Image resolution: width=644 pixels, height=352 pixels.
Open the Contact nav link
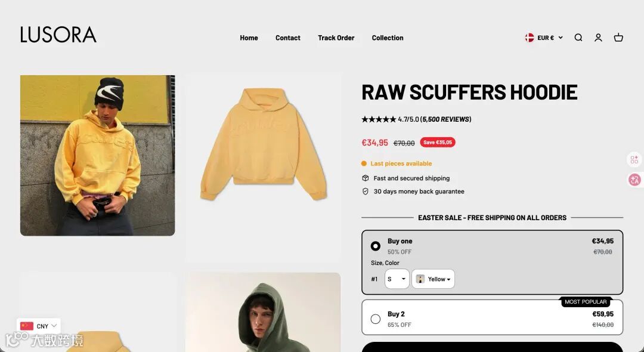point(288,38)
